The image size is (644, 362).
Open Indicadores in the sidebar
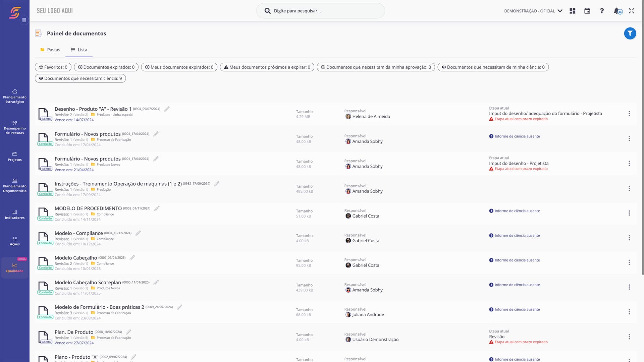click(15, 214)
